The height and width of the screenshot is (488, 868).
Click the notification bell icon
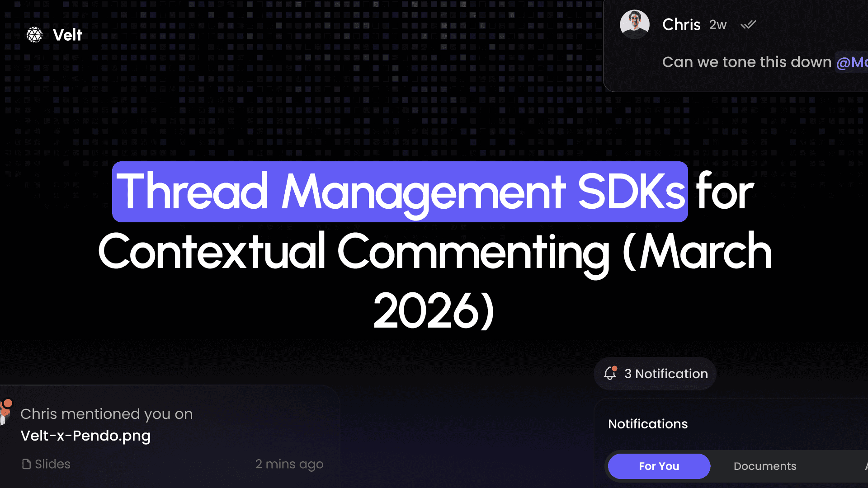(x=609, y=374)
